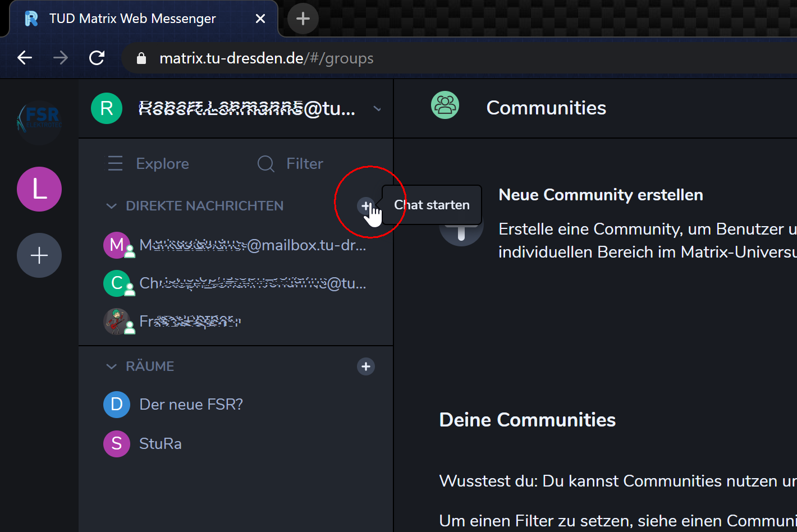Open the StuRa room
The width and height of the screenshot is (797, 532).
pos(161,444)
